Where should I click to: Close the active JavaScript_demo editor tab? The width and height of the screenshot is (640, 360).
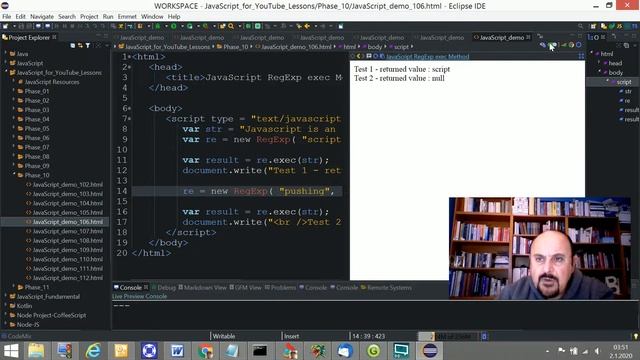[x=529, y=37]
